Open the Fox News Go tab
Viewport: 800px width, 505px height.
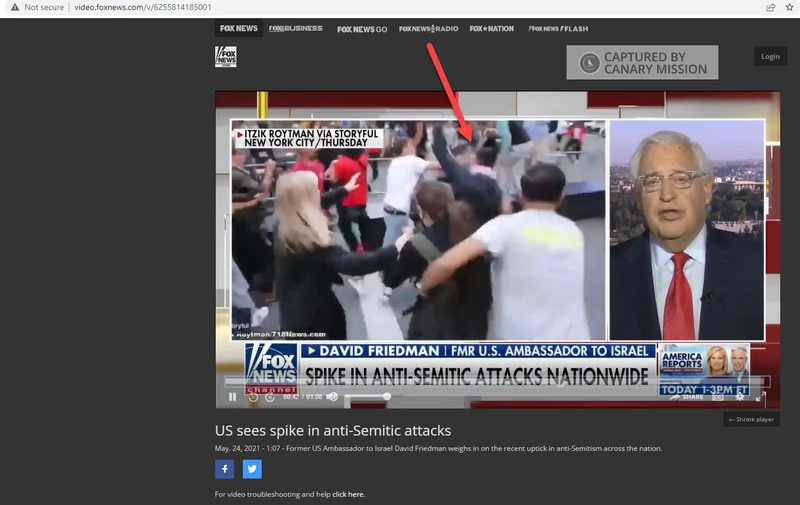click(x=362, y=29)
